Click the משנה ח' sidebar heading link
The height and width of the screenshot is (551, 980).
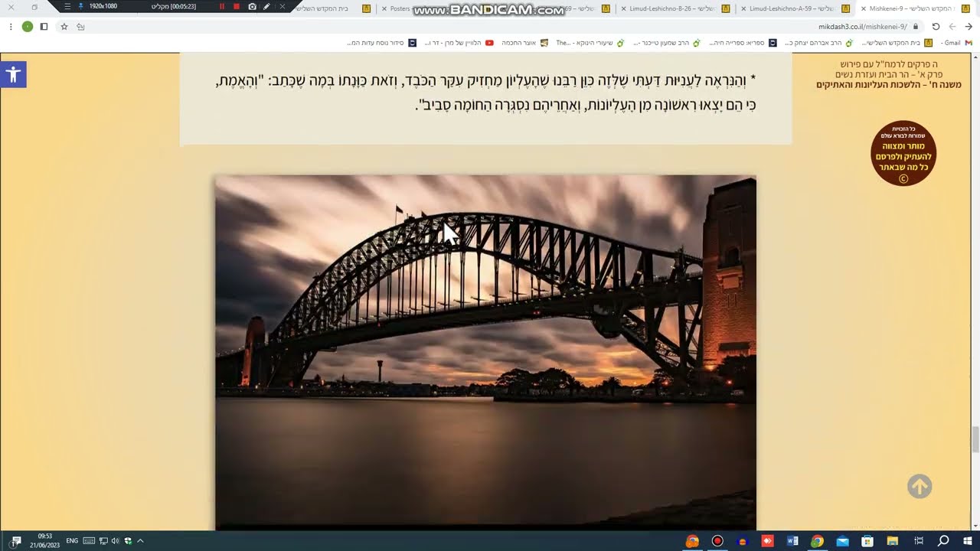point(888,85)
